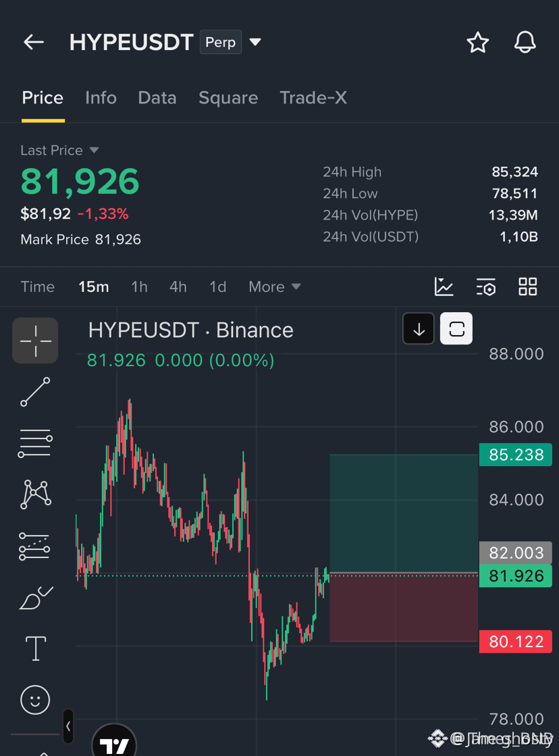
Task: Expand the More intervals dropdown
Action: point(275,287)
